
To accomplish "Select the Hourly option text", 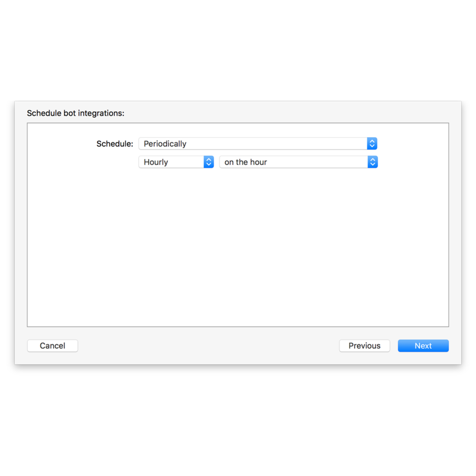I will coord(155,162).
